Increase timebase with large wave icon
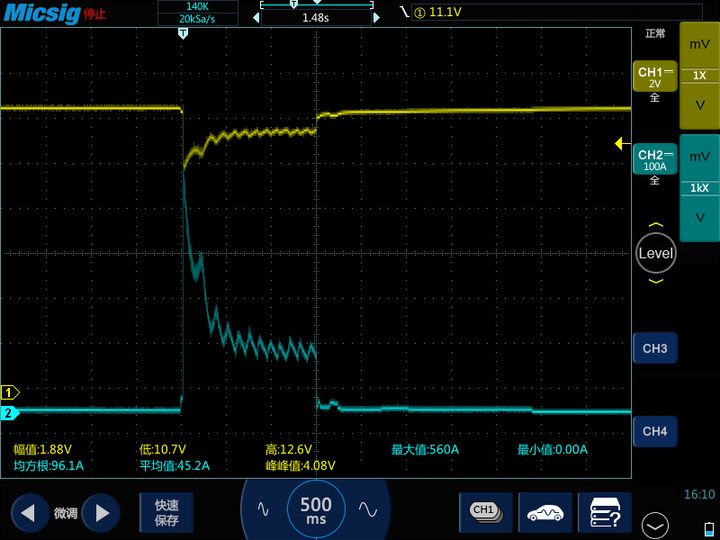 [368, 509]
